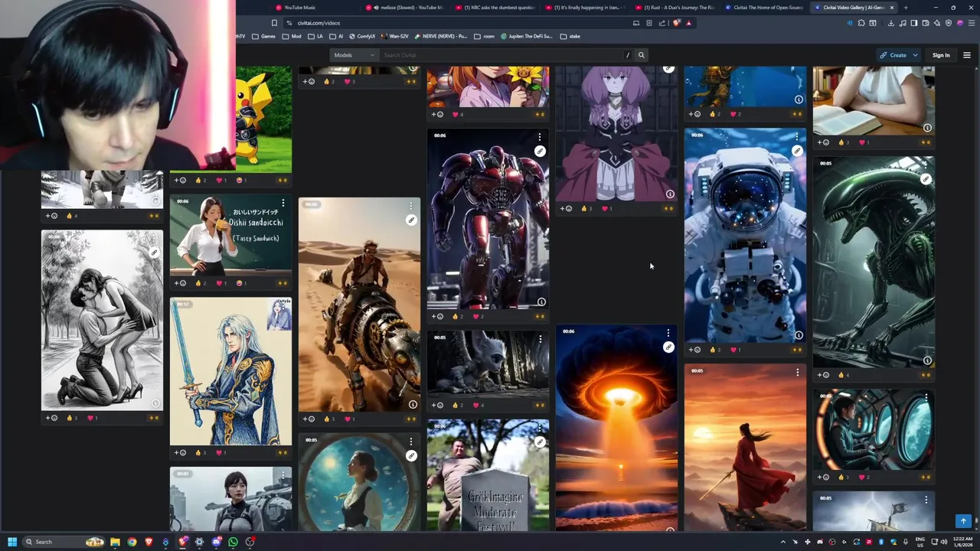This screenshot has height=551, width=980.
Task: Show generation info for green alien video
Action: tap(927, 360)
